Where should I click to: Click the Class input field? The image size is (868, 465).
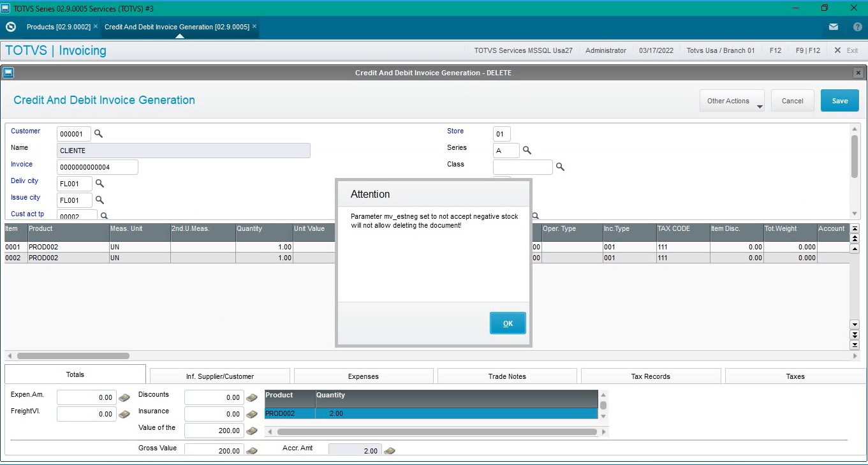[522, 167]
